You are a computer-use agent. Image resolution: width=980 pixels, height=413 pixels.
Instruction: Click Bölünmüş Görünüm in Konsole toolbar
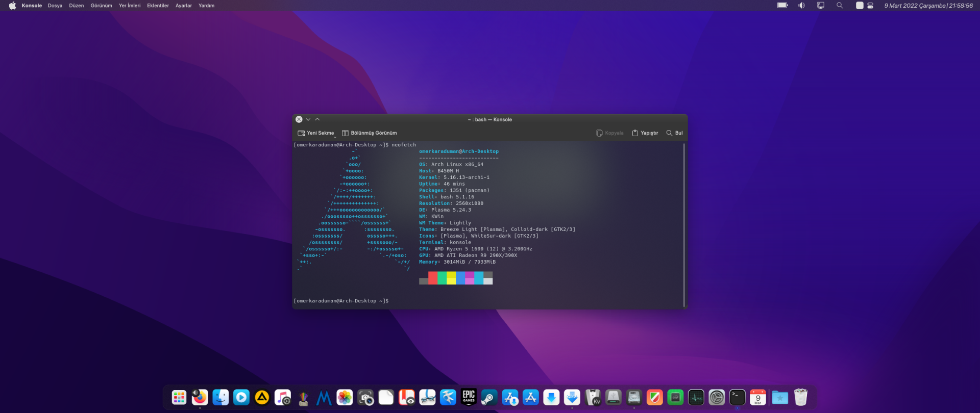pyautogui.click(x=369, y=133)
